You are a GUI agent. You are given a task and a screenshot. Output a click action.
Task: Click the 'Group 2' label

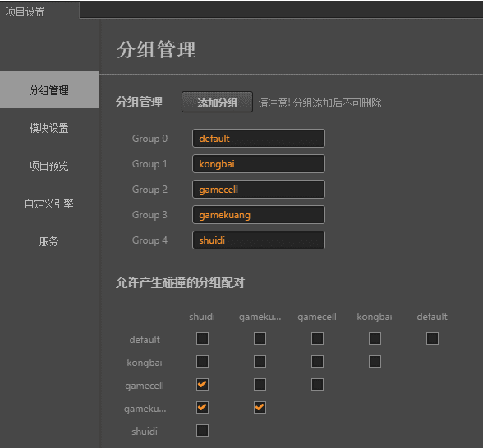pyautogui.click(x=149, y=190)
